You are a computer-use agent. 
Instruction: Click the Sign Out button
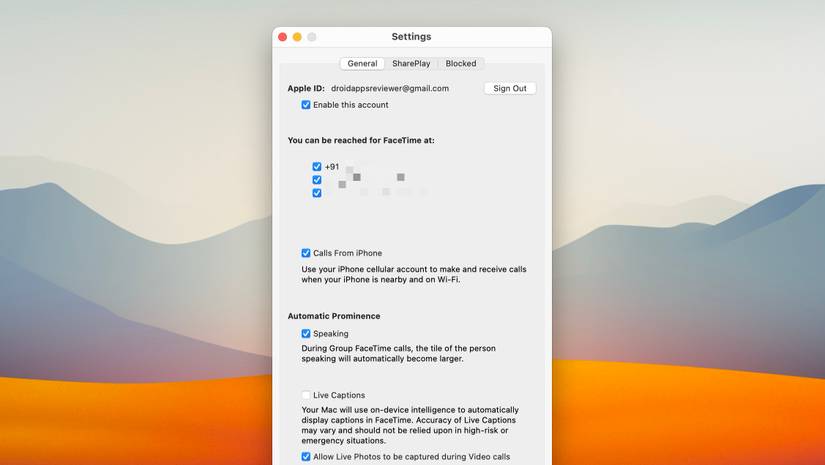click(x=510, y=88)
